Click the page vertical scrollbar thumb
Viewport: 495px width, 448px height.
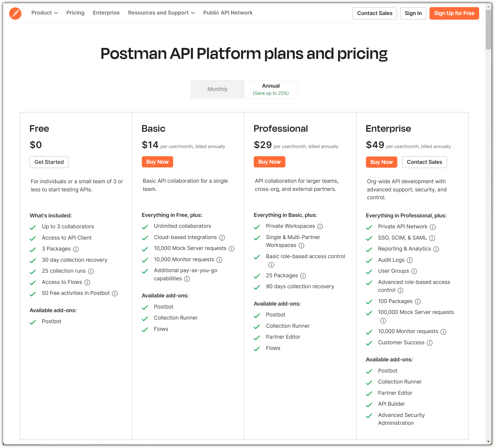pyautogui.click(x=488, y=29)
